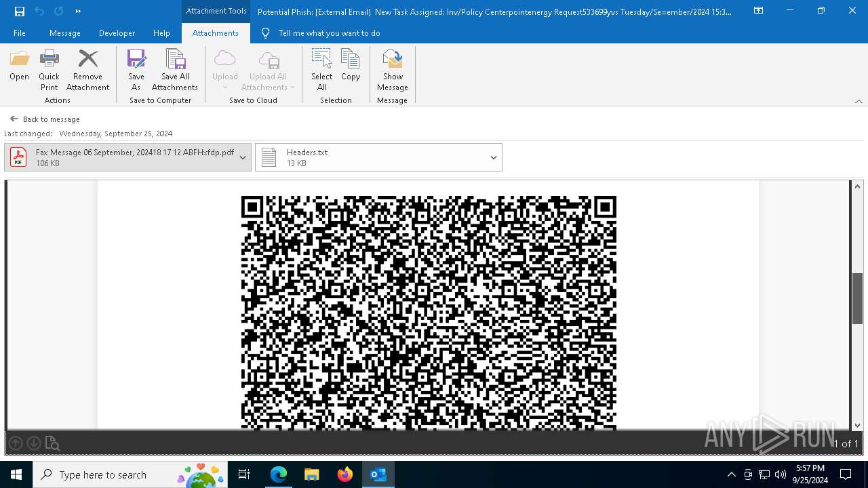Click the PDF preview scroll up arrow

pos(857,186)
